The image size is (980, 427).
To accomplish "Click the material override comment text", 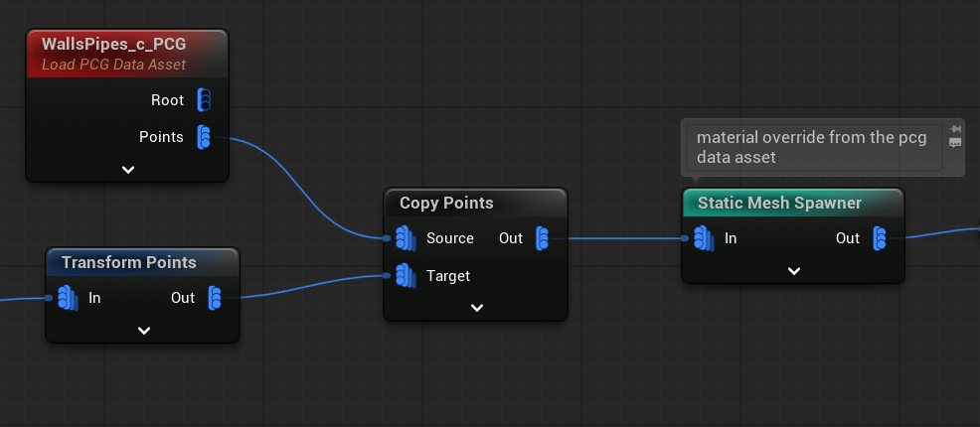I will [x=812, y=147].
